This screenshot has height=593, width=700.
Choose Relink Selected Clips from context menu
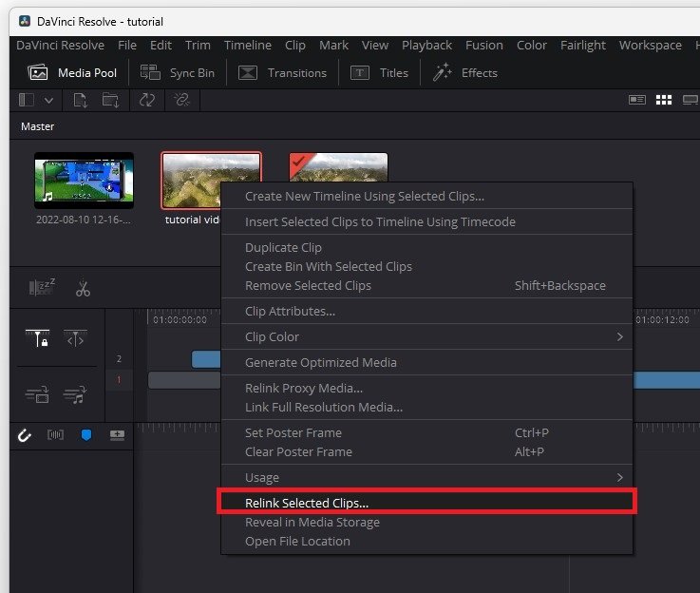(307, 503)
